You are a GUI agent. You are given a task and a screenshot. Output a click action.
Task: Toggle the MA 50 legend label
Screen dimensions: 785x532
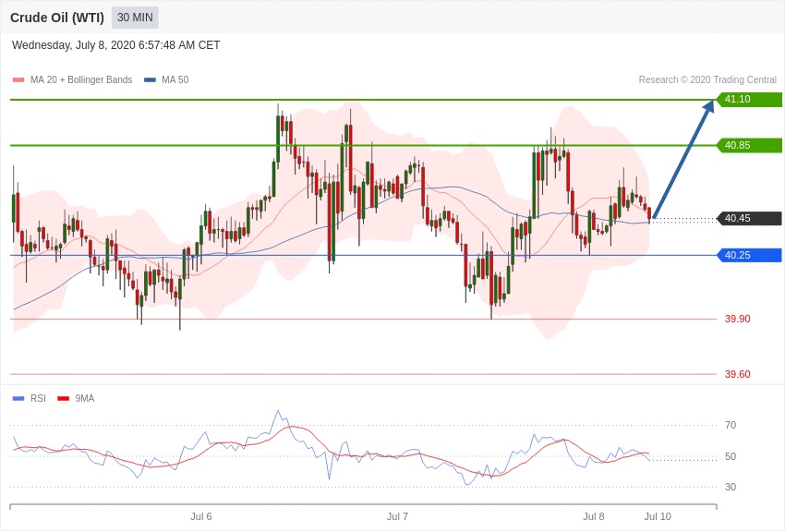click(x=175, y=80)
